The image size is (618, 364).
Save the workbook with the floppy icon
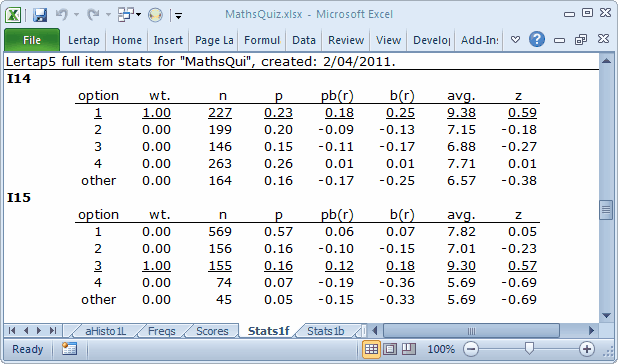click(40, 15)
